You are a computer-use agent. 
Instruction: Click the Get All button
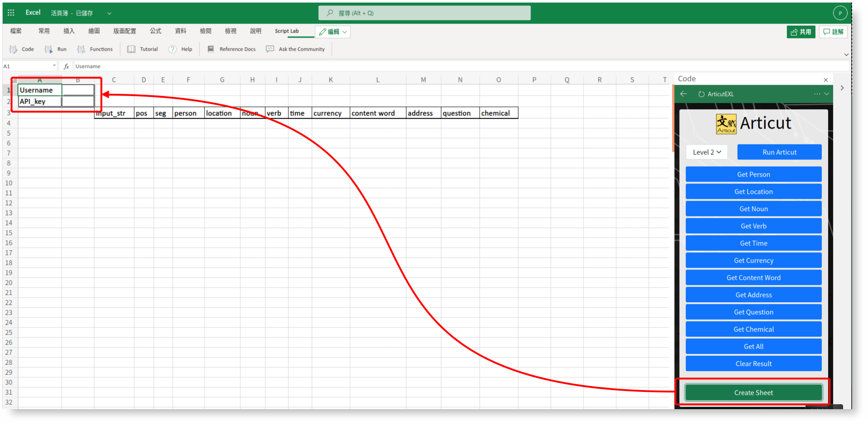(753, 347)
